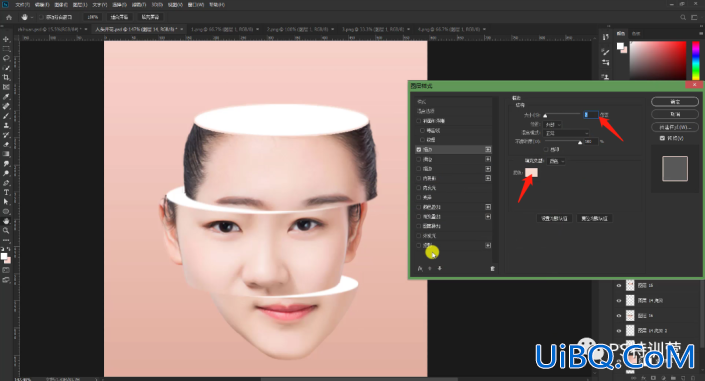Screen dimensions: 705x381
Task: Click the Cancel button in Layer Style
Action: click(x=675, y=114)
